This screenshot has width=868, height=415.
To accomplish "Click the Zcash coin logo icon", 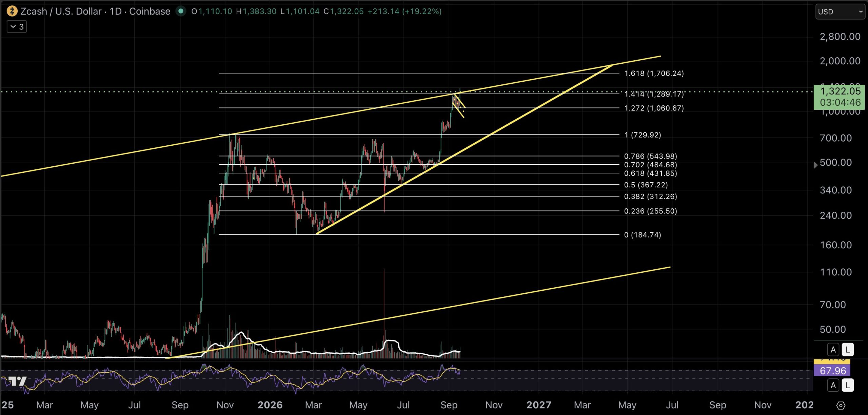I will [x=12, y=11].
